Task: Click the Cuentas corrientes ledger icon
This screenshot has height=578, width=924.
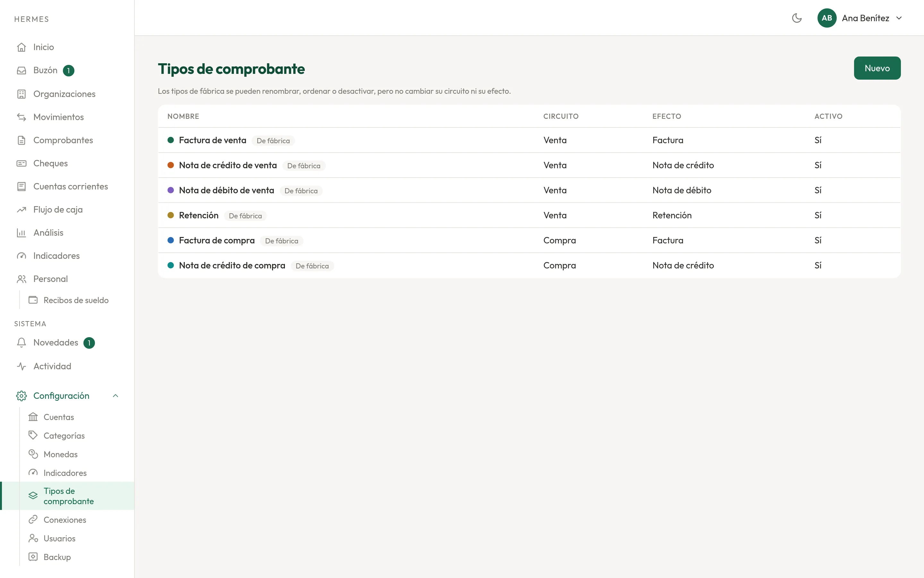Action: coord(21,187)
